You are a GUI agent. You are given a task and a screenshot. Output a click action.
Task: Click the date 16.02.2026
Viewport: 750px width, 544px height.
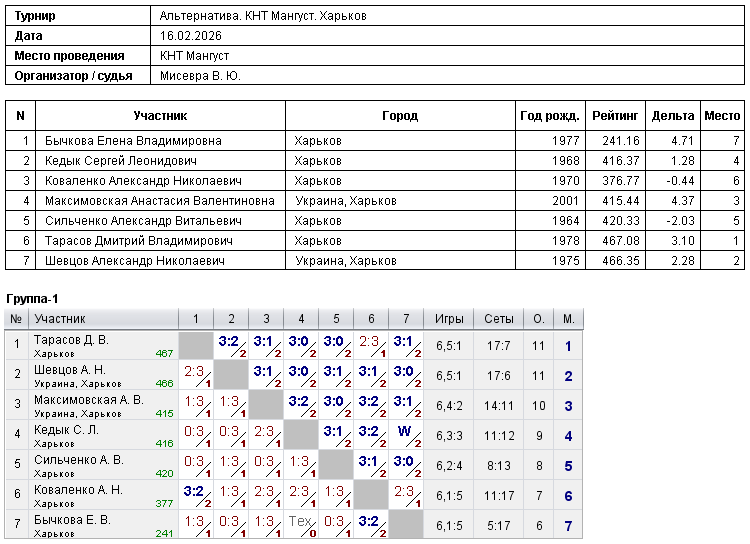[190, 36]
